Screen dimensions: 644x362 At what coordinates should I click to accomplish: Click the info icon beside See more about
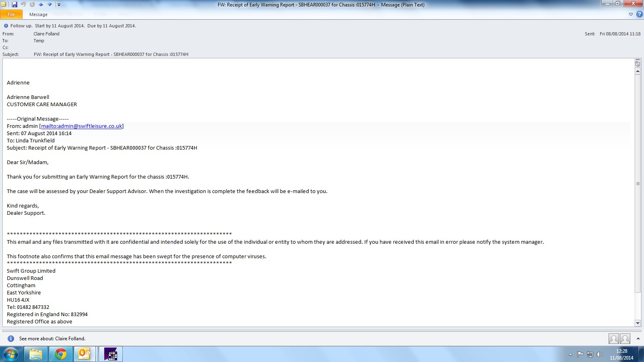(11, 339)
